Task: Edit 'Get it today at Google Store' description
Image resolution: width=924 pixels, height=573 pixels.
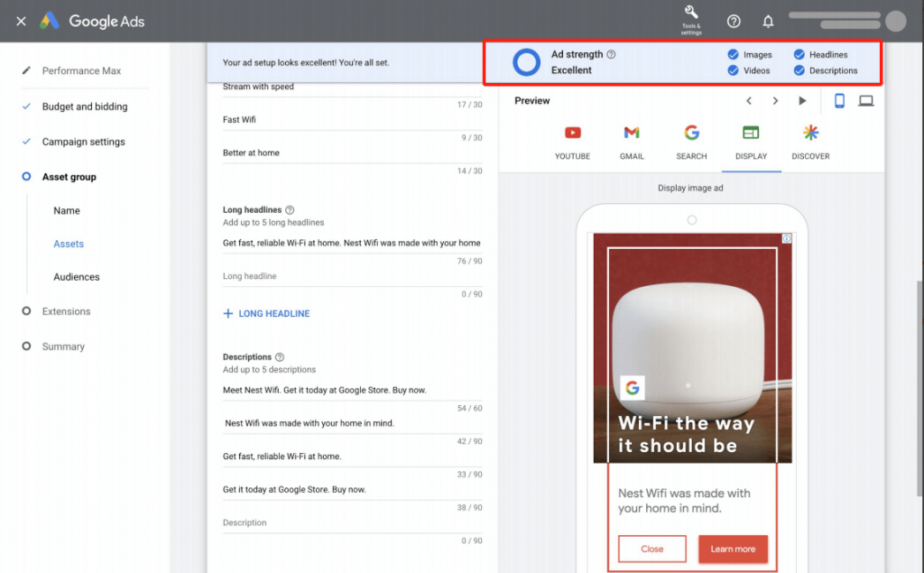Action: tap(353, 490)
